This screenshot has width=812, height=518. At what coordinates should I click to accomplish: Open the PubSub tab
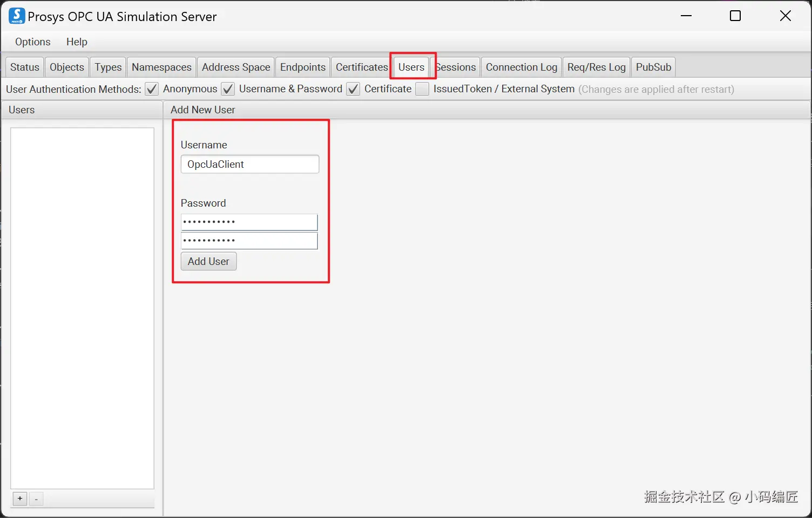tap(653, 67)
